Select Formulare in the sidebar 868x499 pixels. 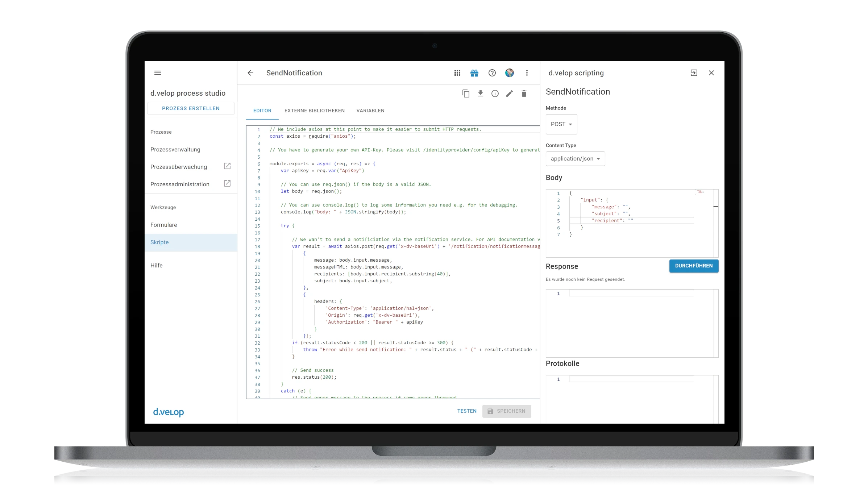point(164,225)
